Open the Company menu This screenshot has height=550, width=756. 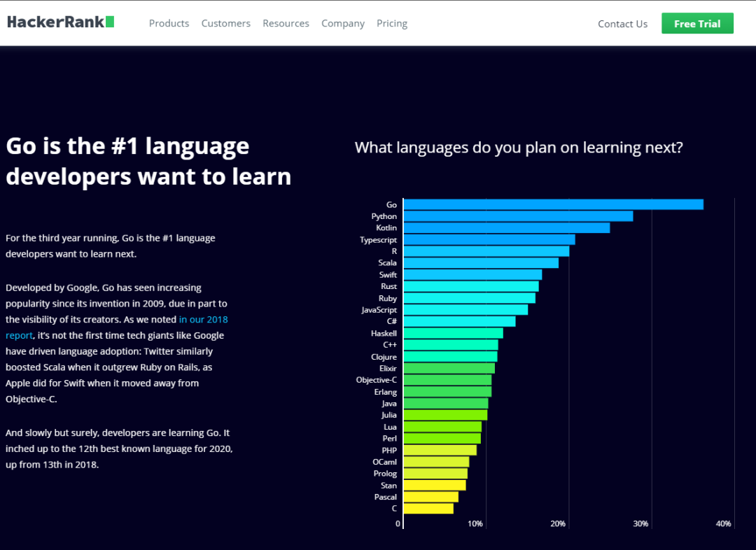coord(343,23)
